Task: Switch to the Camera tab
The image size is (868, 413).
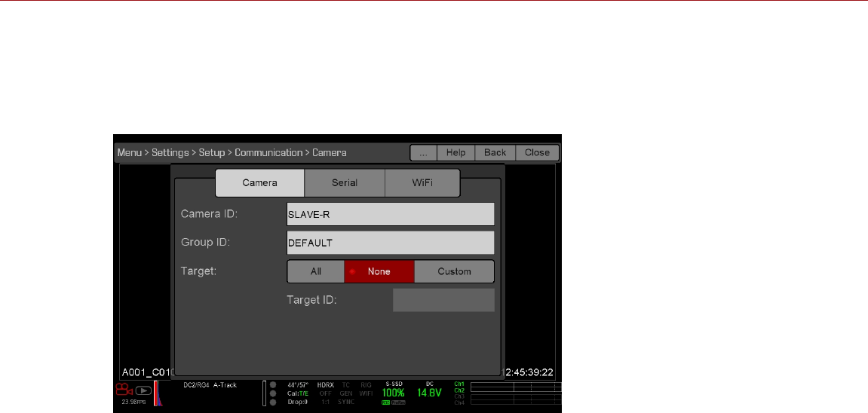Action: pos(259,183)
